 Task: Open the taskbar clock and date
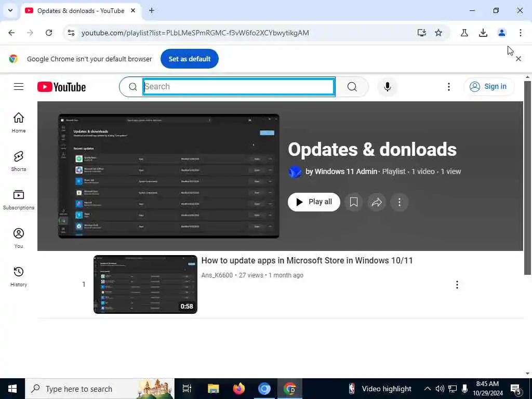[x=487, y=389]
